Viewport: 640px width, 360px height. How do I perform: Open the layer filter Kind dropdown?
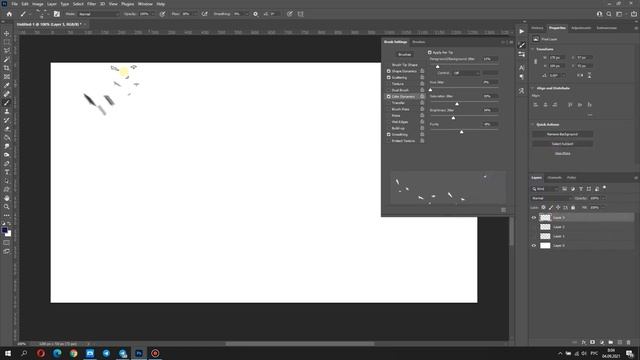coord(544,189)
